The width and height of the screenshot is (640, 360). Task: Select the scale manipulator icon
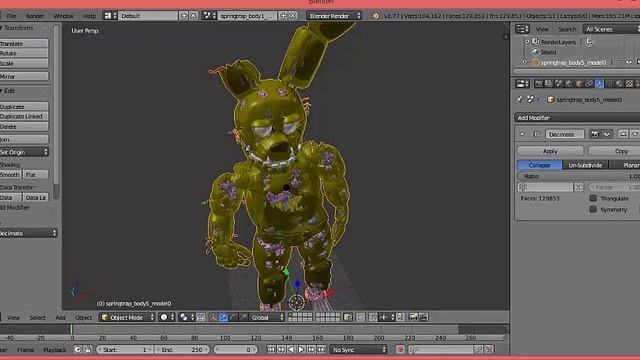pos(243,317)
